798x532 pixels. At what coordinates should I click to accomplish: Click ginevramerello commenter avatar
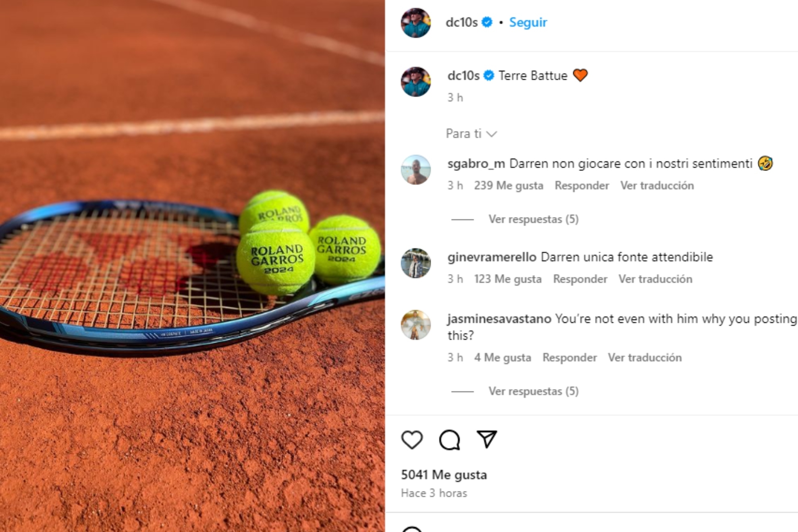[x=416, y=263]
